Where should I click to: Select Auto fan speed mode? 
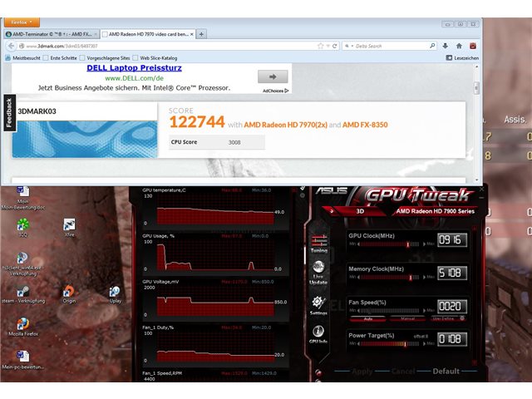coord(367,319)
